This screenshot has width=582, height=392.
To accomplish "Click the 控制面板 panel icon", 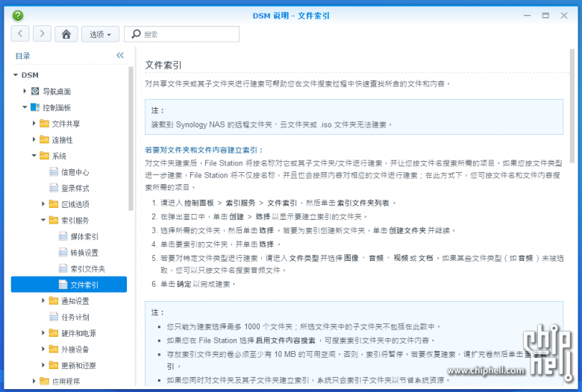I will click(35, 107).
